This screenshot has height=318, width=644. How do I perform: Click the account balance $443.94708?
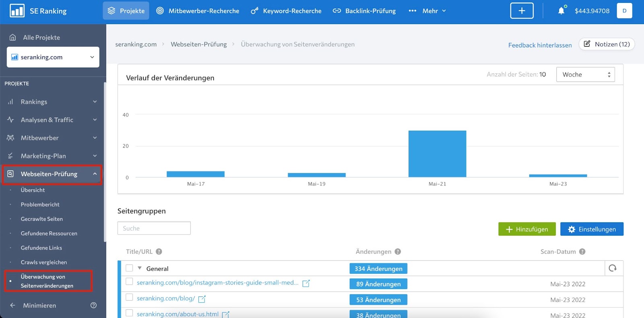click(x=592, y=11)
